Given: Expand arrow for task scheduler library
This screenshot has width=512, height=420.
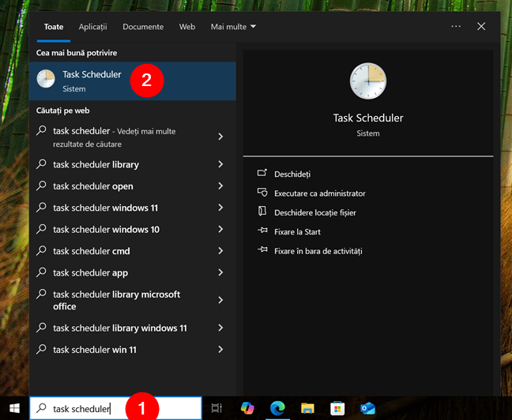Looking at the screenshot, I should point(220,164).
